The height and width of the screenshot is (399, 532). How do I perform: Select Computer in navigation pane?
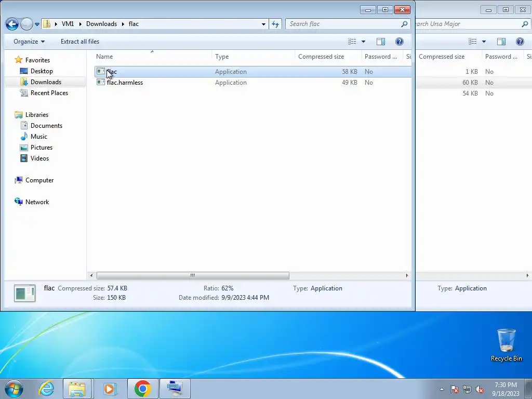39,180
